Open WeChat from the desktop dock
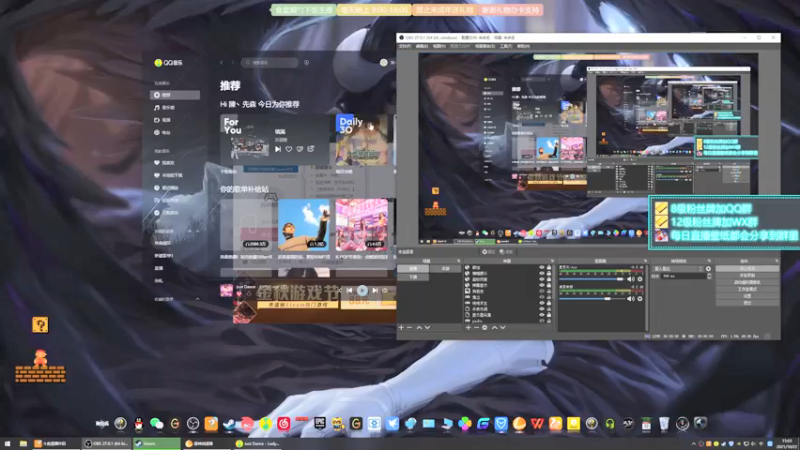This screenshot has height=450, width=800. [157, 423]
